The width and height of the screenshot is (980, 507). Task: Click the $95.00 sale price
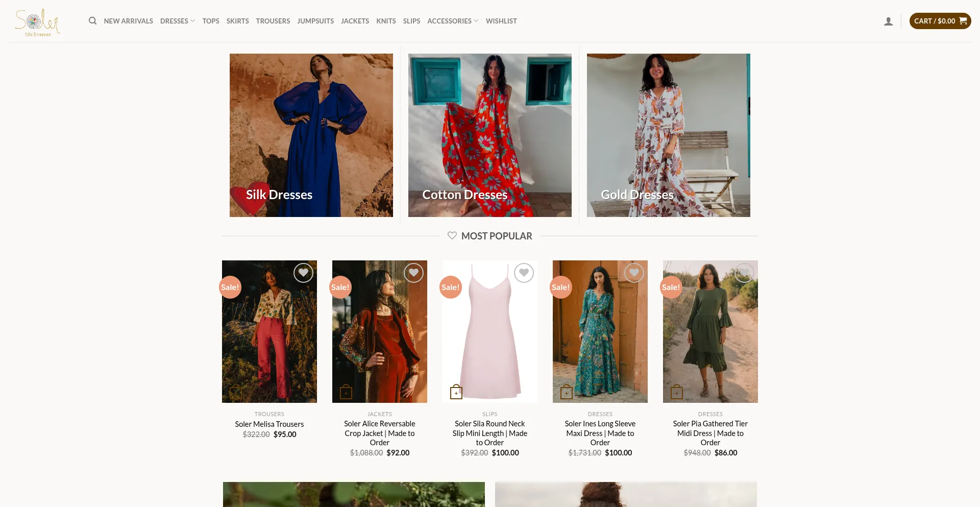coord(285,434)
